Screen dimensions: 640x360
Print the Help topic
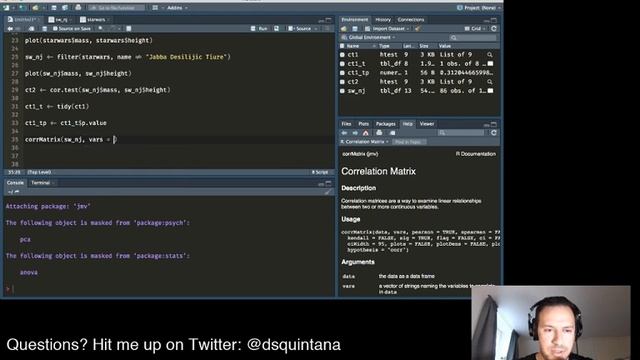(x=379, y=133)
